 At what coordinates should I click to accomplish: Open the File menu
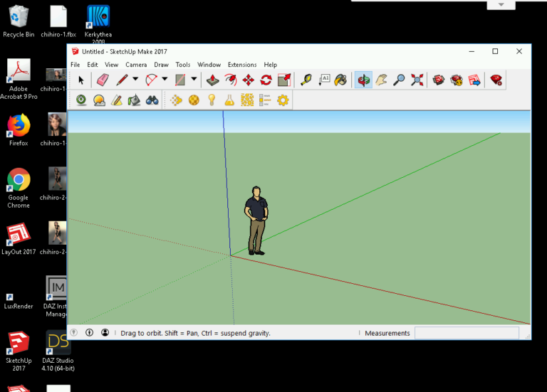[x=75, y=65]
